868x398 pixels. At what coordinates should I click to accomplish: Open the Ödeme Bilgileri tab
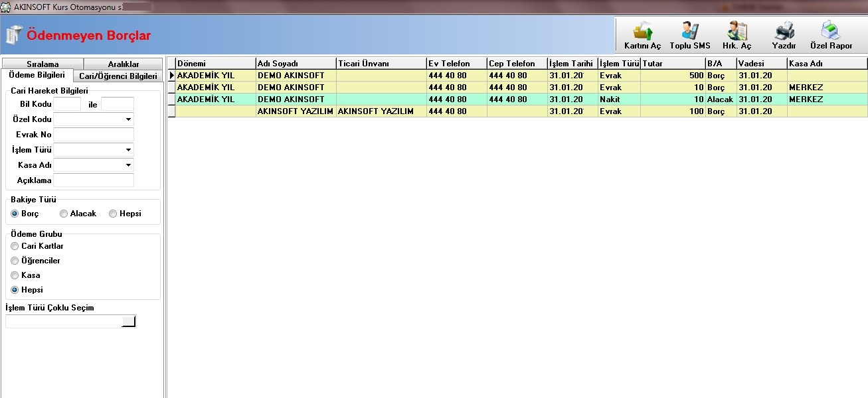pyautogui.click(x=37, y=76)
